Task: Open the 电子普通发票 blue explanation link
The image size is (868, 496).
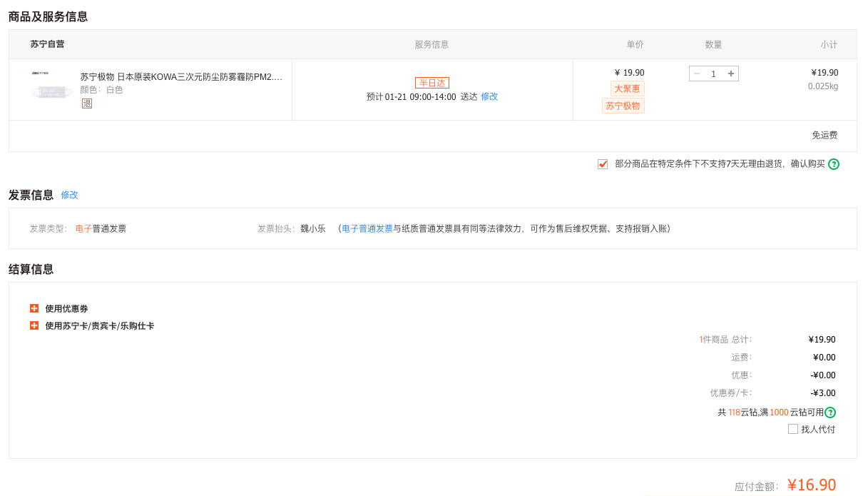Action: (367, 229)
